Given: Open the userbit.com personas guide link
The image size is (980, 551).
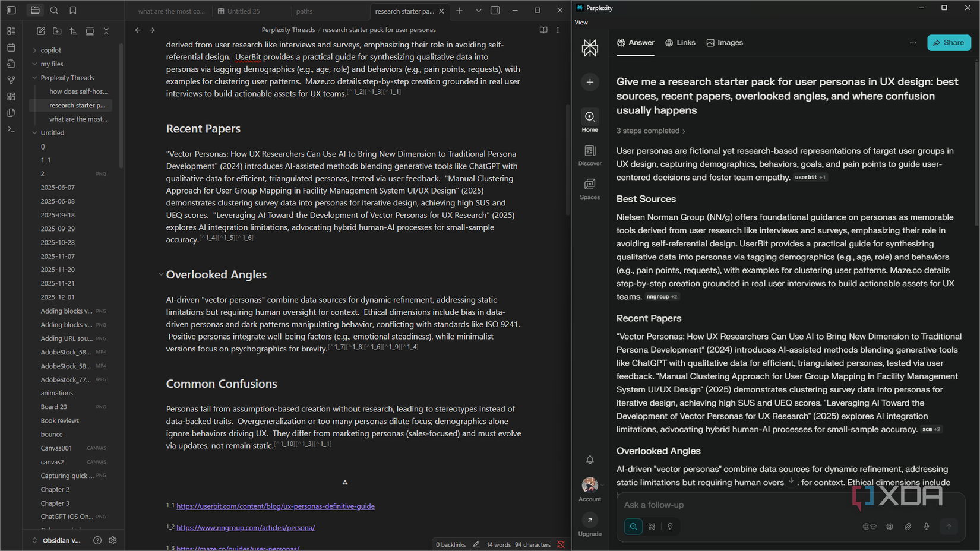Looking at the screenshot, I should point(275,506).
